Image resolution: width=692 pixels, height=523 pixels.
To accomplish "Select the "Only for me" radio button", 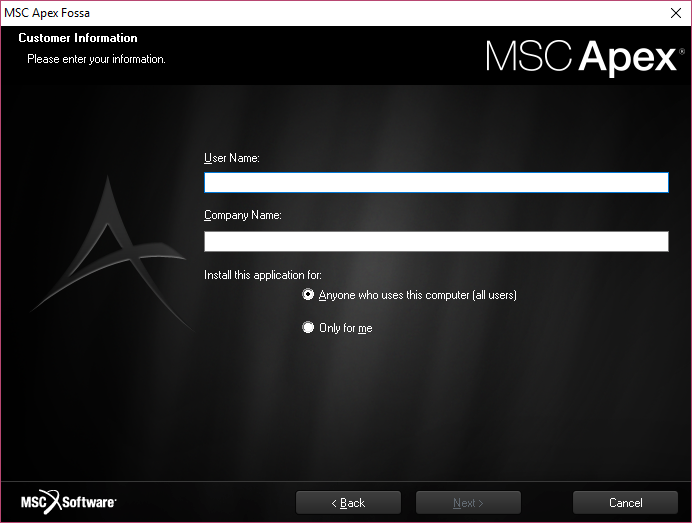I will [x=308, y=327].
